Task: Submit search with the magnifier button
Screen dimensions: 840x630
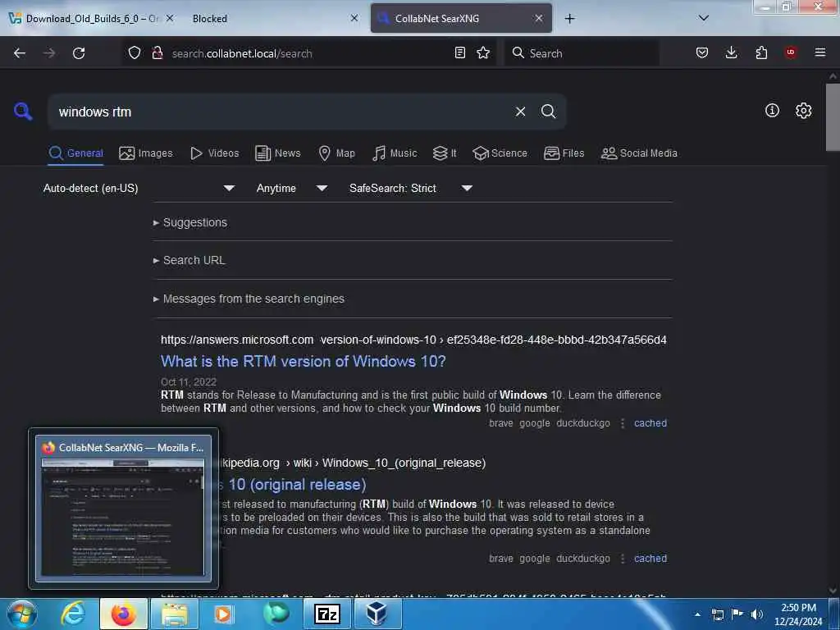Action: pyautogui.click(x=548, y=112)
